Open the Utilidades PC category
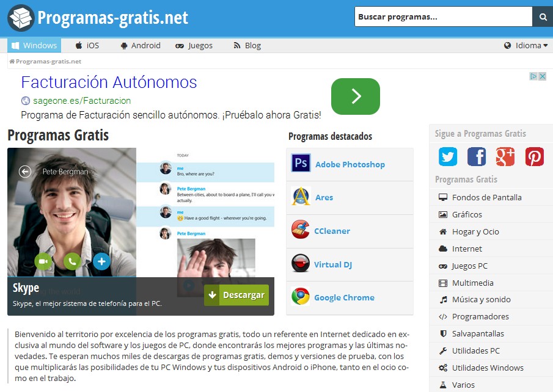Image resolution: width=553 pixels, height=392 pixels. point(476,350)
